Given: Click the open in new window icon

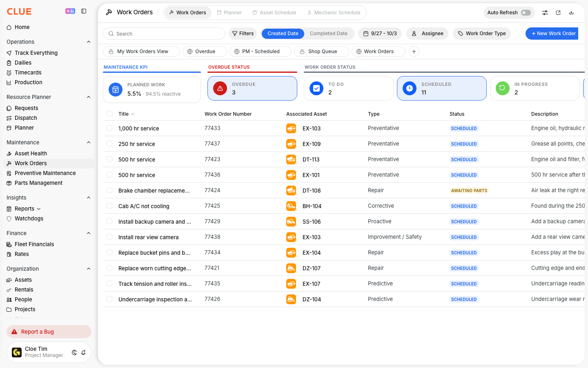Looking at the screenshot, I should click(558, 13).
